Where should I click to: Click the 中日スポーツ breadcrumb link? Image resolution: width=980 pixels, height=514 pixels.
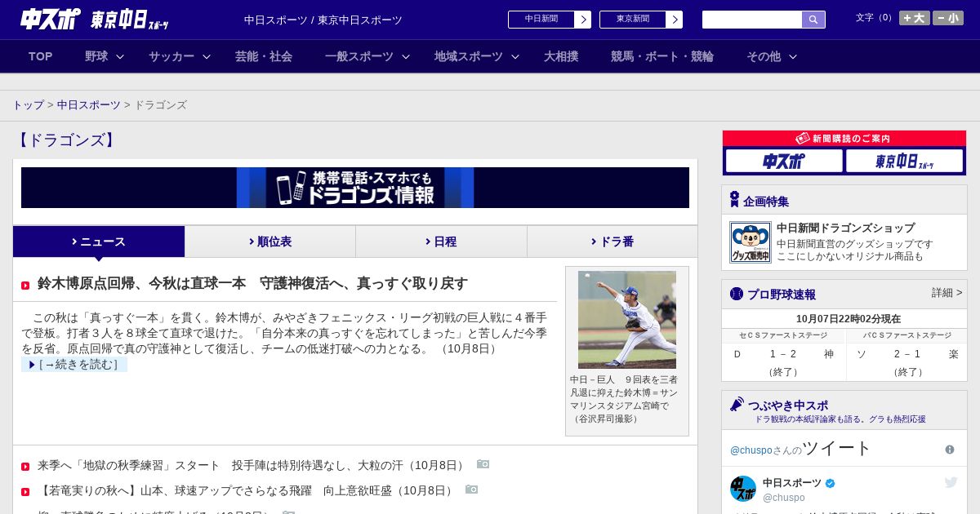[89, 105]
